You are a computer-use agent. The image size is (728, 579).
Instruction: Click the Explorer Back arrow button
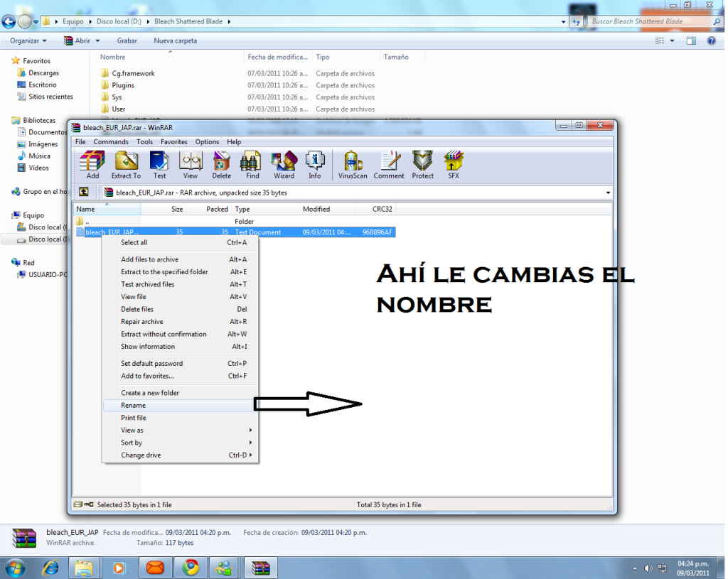[x=9, y=21]
